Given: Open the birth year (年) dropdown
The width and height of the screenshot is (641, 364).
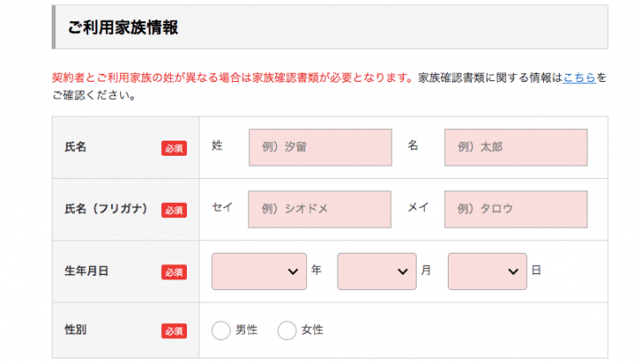Looking at the screenshot, I should pos(259,271).
